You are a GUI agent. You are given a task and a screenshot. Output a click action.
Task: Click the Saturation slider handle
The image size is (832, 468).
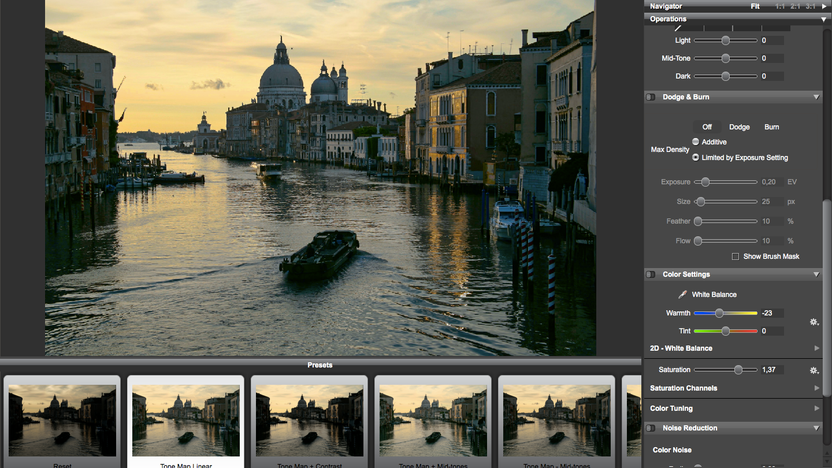(x=738, y=370)
